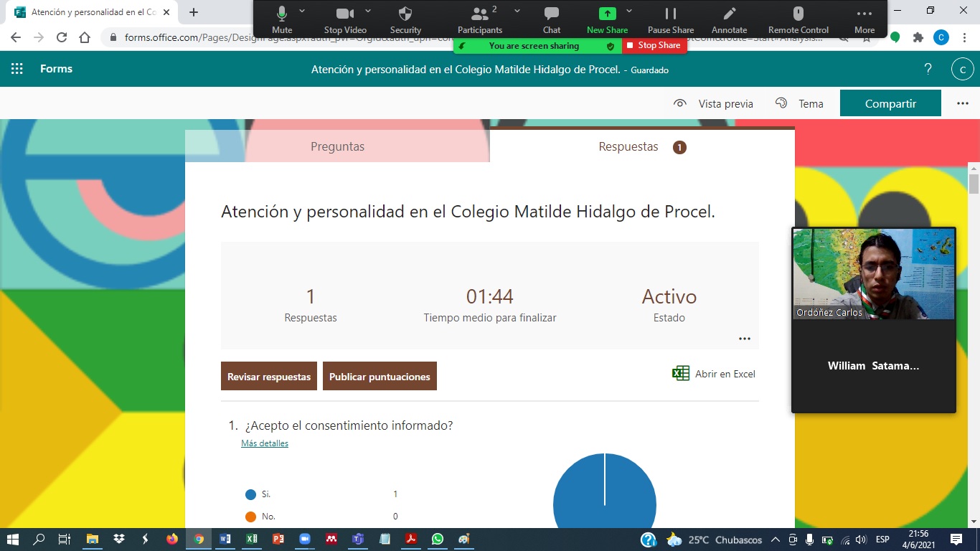
Task: Open the Zoom Chat icon
Action: click(x=552, y=13)
